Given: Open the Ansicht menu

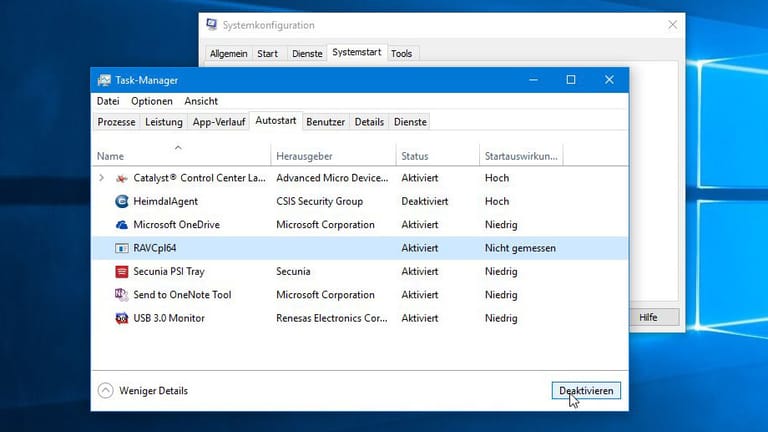Looking at the screenshot, I should (x=201, y=101).
